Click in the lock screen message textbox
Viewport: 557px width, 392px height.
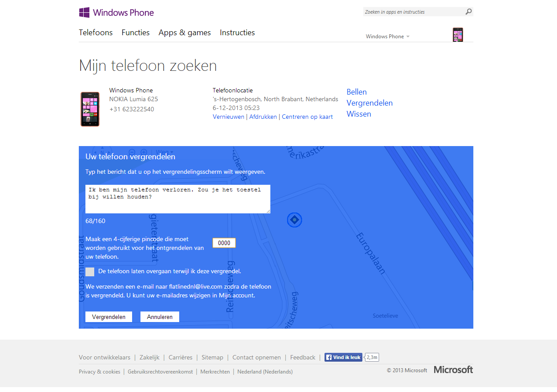tap(178, 199)
